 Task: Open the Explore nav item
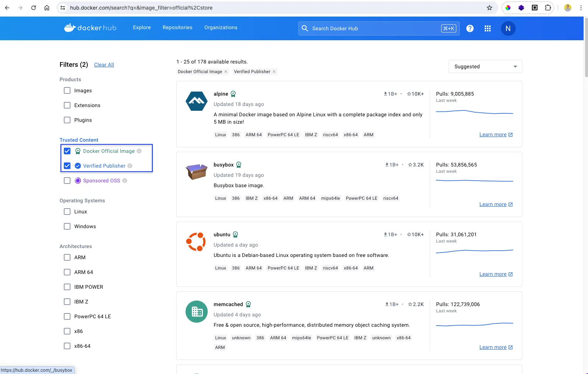tap(142, 28)
